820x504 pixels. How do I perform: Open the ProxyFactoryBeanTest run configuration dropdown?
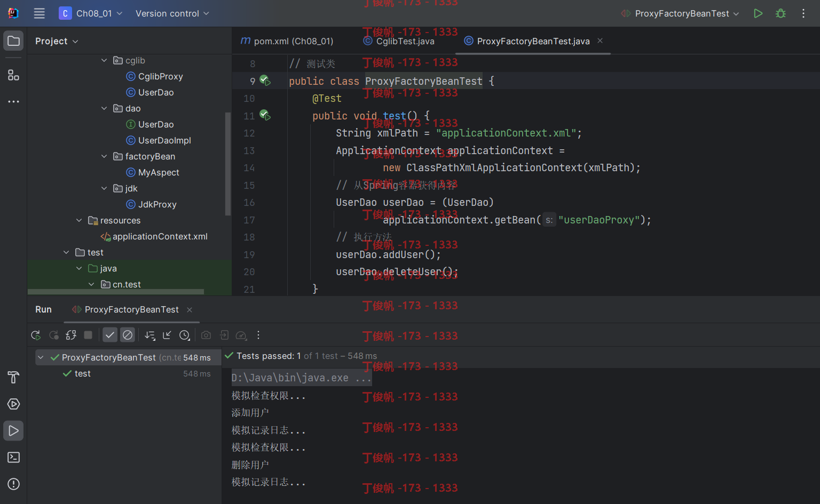tap(680, 13)
